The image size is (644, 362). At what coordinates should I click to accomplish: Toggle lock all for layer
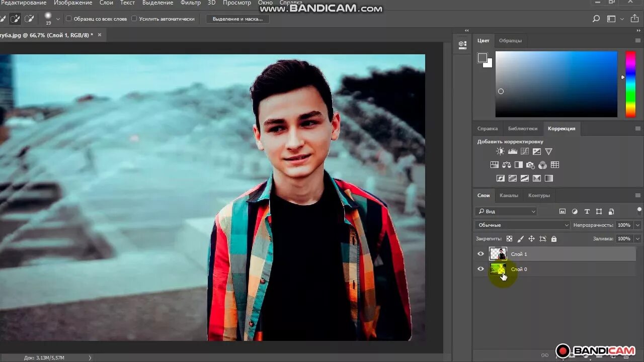pos(554,239)
